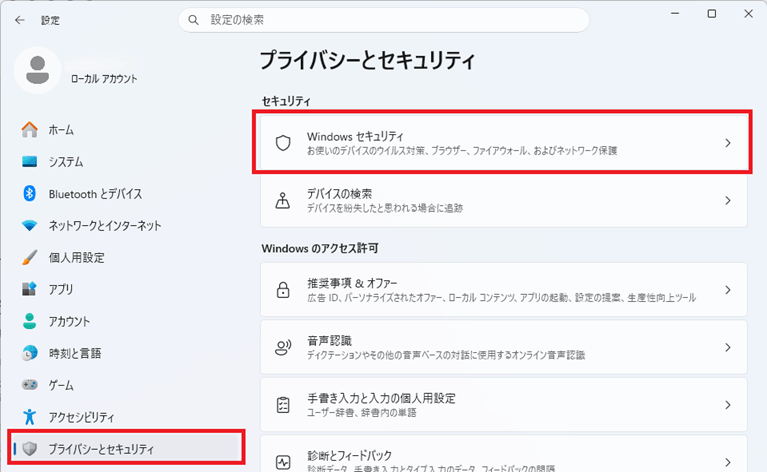Open the Windows セキュリティ entry
Viewport: 767px width, 472px height.
point(503,143)
